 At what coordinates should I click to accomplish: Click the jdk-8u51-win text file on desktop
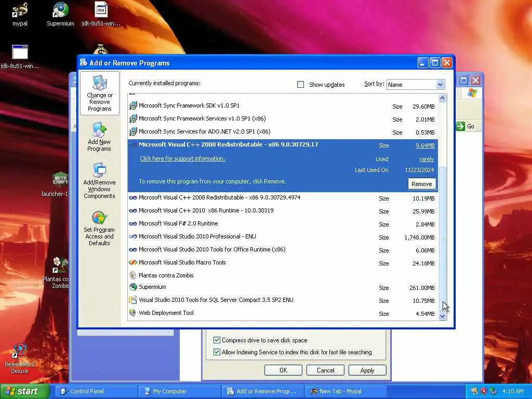(101, 14)
